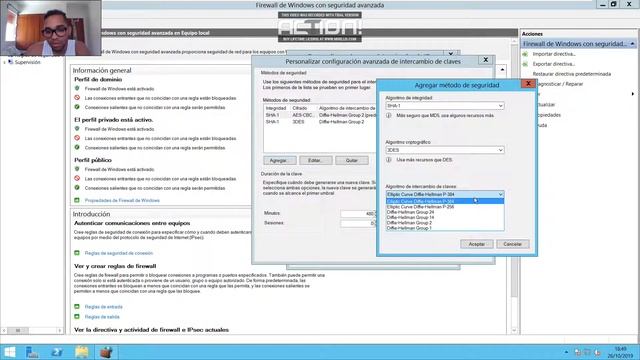This screenshot has width=640, height=360.
Task: Click the Supervisión node icon in the tree
Action: point(11,62)
